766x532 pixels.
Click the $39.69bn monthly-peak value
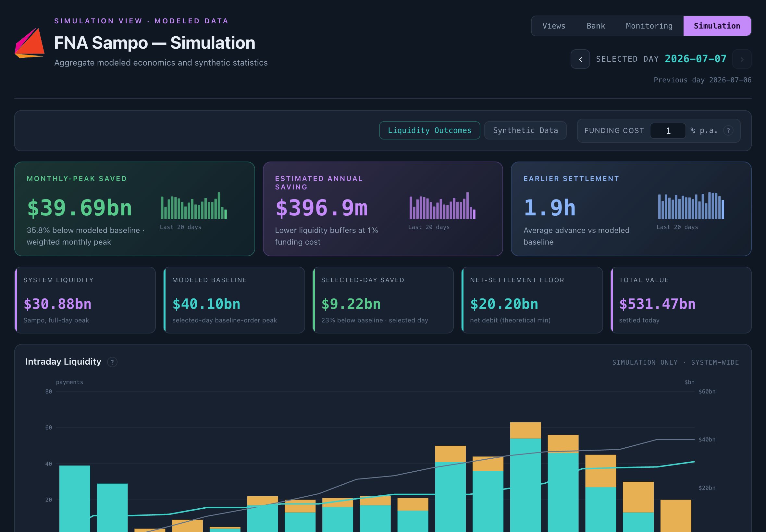tap(80, 208)
